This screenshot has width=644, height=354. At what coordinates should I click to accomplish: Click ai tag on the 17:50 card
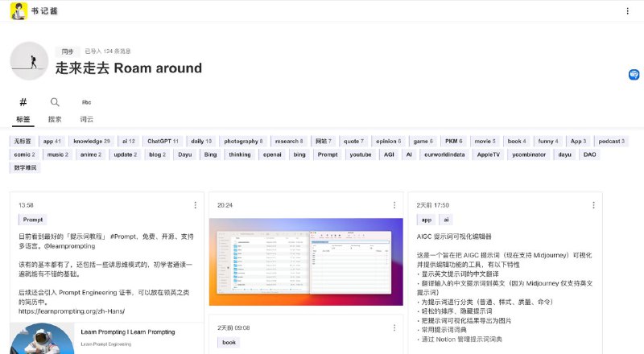coord(446,220)
